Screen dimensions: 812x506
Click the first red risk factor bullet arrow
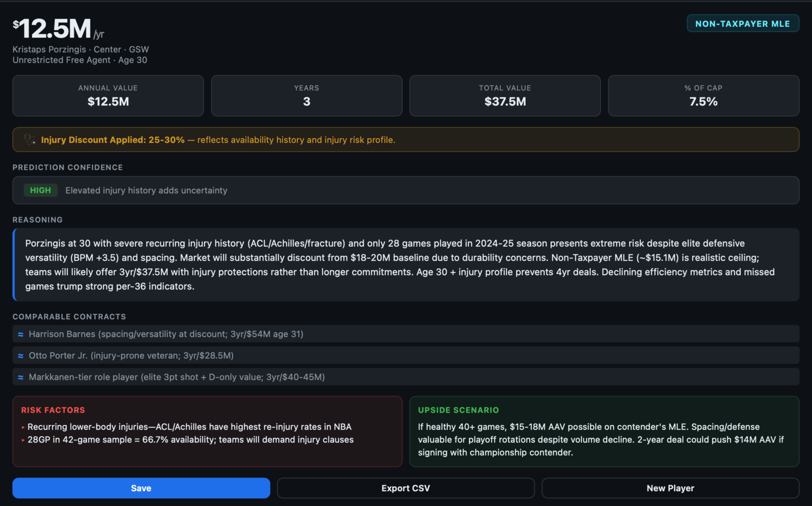[23, 427]
